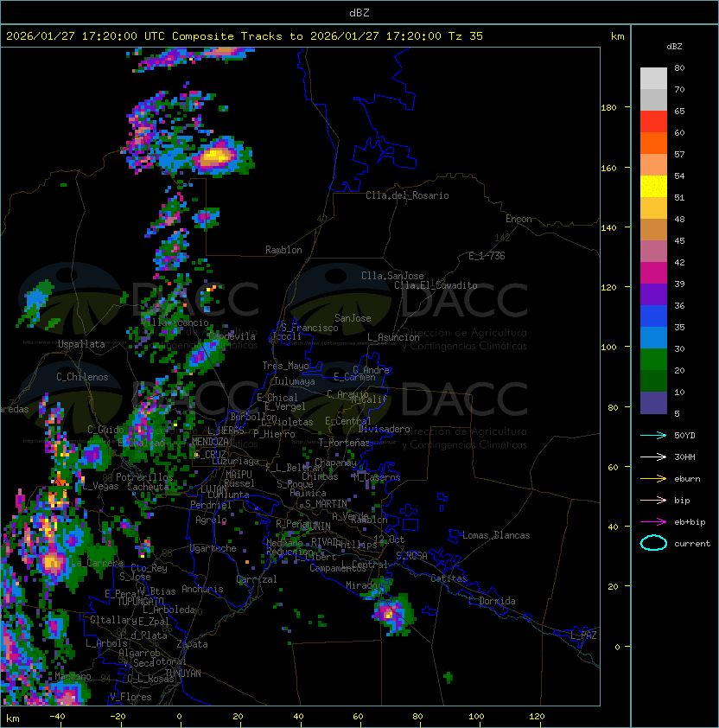
Task: Click the La_Carrera label
Action: pos(97,564)
